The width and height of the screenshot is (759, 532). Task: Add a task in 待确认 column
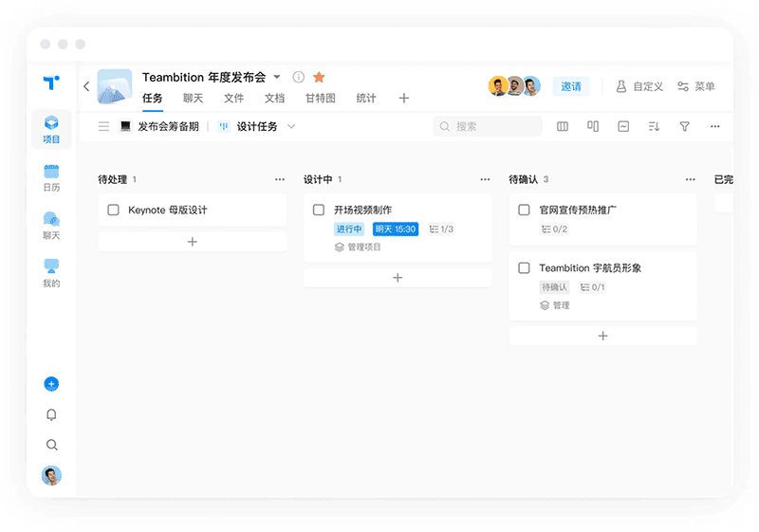(602, 336)
